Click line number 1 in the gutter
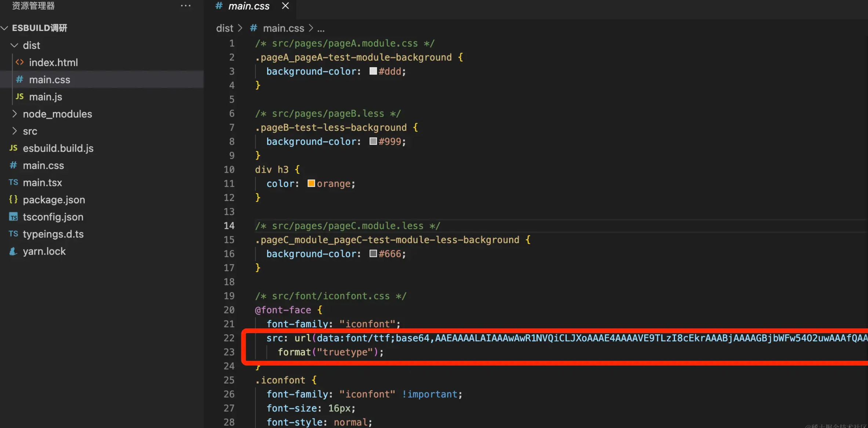This screenshot has width=868, height=428. click(x=232, y=43)
